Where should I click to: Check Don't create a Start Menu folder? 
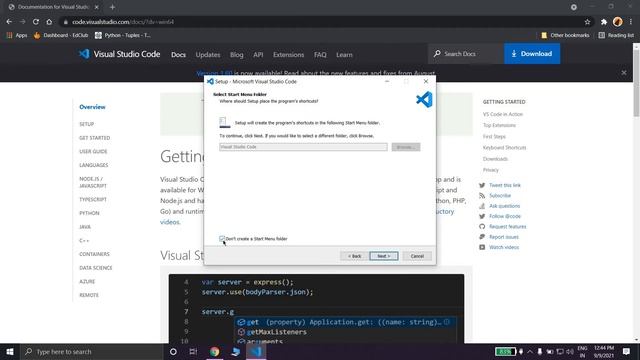point(222,238)
